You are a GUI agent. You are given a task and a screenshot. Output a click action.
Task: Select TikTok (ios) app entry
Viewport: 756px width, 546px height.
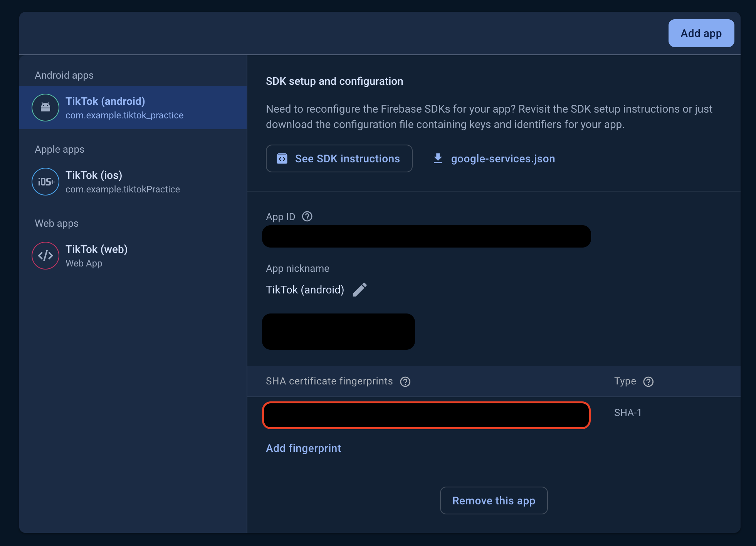133,182
